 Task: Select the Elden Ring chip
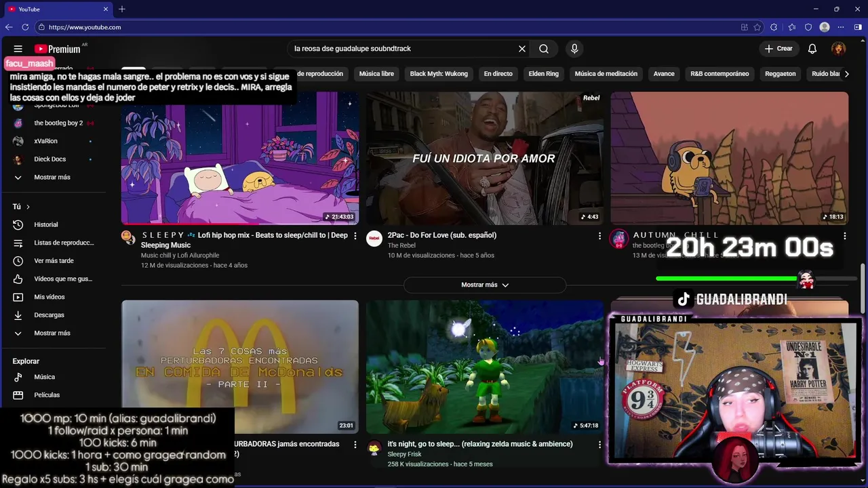(x=544, y=74)
